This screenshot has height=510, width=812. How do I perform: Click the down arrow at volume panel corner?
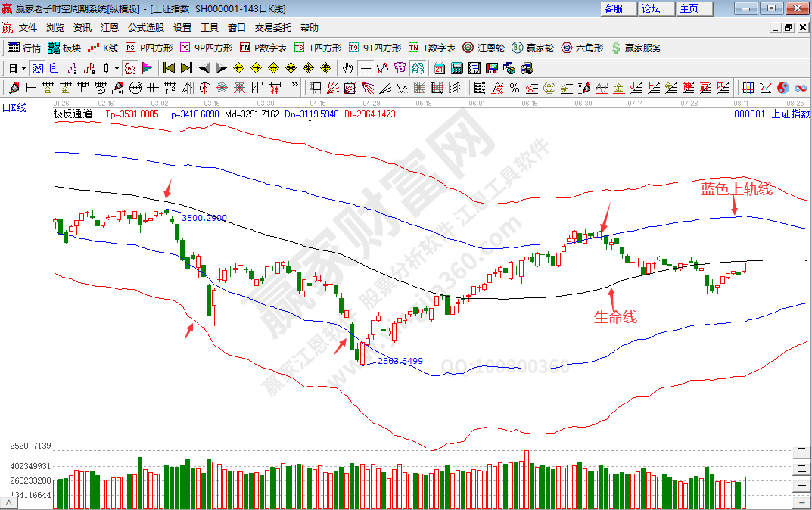[x=801, y=502]
